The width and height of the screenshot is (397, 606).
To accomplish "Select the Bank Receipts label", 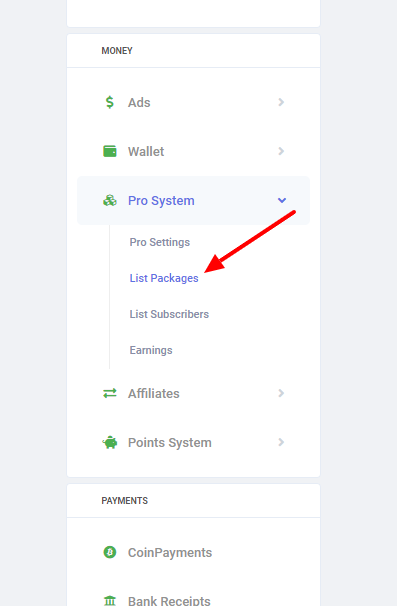I will (x=169, y=601).
